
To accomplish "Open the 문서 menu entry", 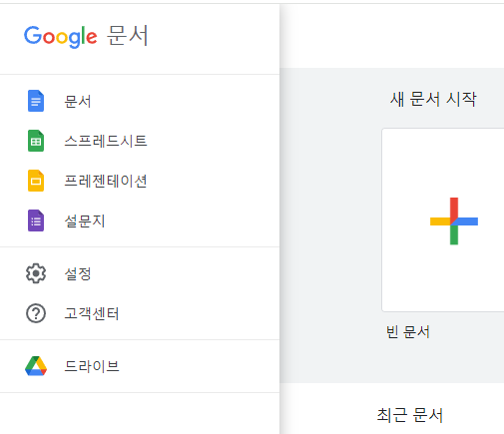I will click(x=140, y=101).
